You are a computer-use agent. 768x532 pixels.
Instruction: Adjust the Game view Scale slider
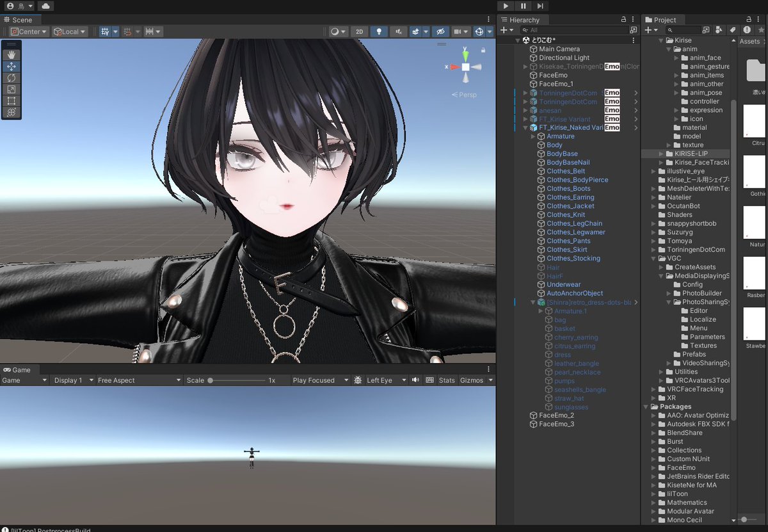[x=237, y=380]
